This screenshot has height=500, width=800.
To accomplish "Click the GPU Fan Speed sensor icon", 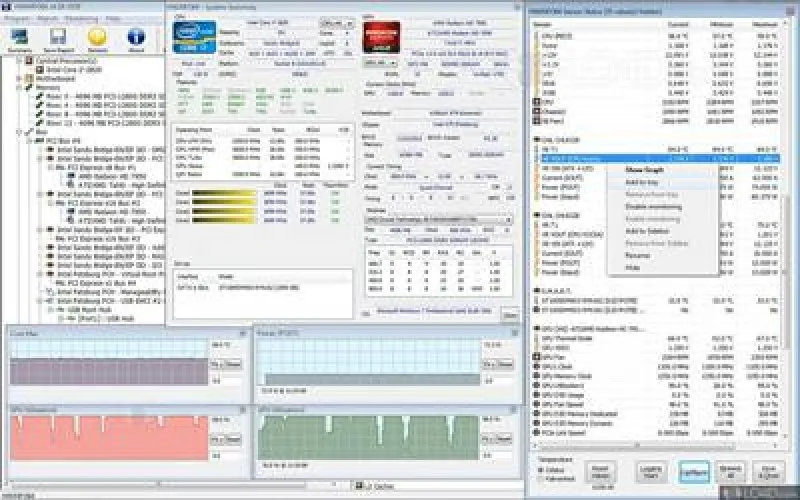I will pos(536,404).
